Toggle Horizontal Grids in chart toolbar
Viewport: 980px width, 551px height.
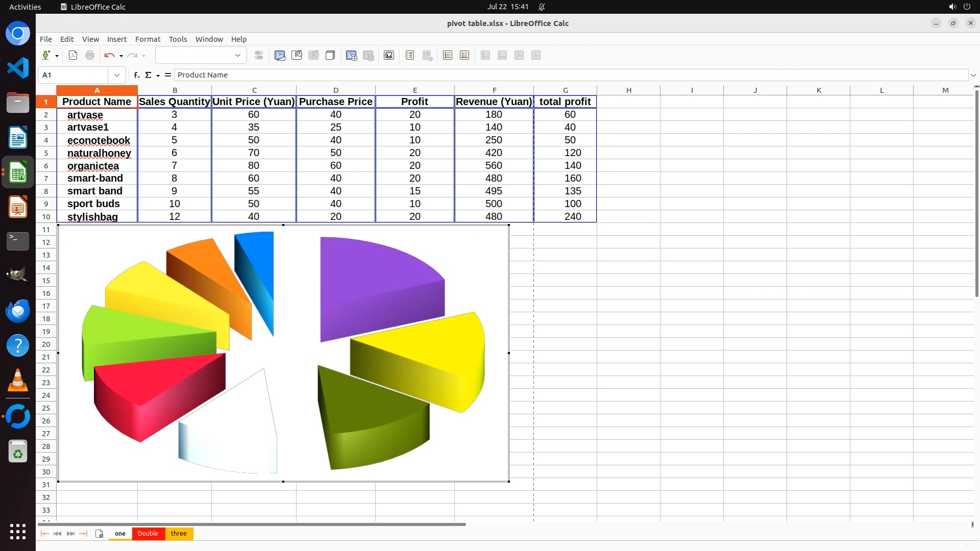(x=448, y=56)
